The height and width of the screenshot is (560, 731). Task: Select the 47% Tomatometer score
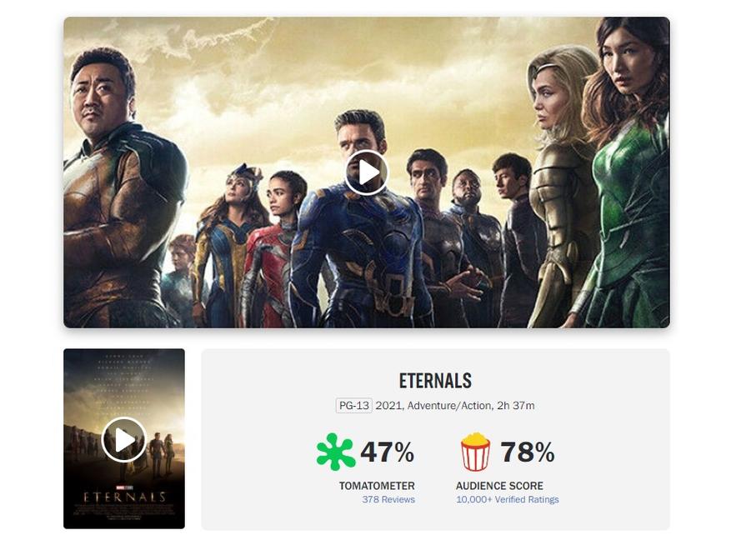tap(388, 452)
